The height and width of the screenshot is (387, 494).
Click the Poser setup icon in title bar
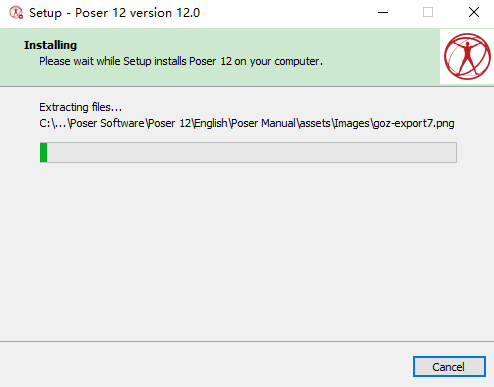[16, 13]
